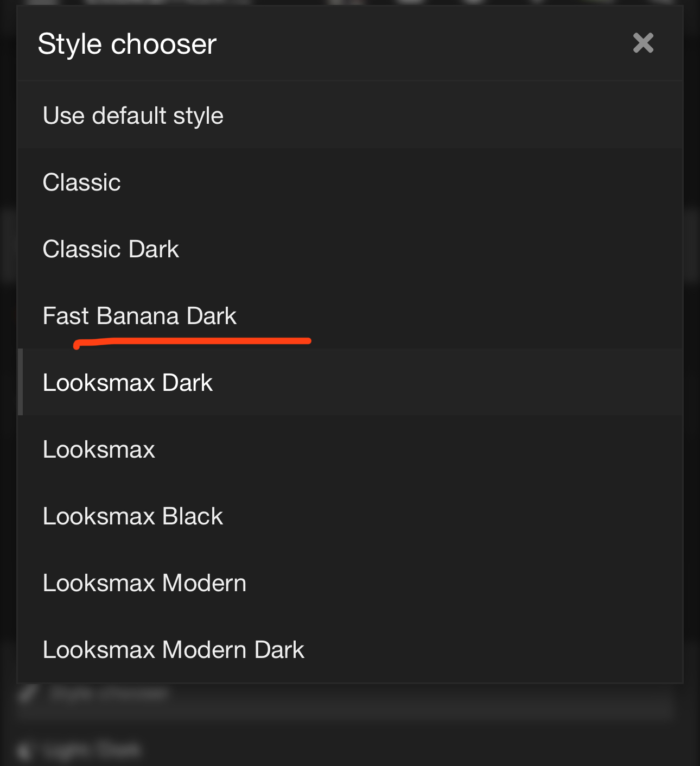Viewport: 700px width, 766px height.
Task: Close the Style chooser dialog with the X
Action: point(643,43)
